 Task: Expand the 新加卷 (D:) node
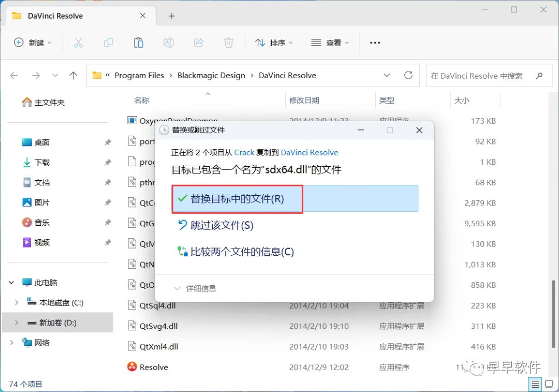(x=17, y=323)
